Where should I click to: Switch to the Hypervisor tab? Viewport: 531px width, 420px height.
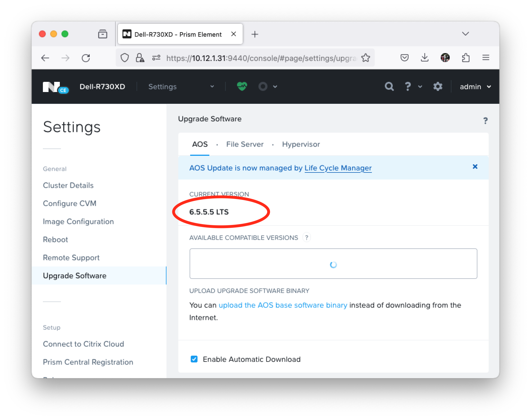tap(301, 144)
